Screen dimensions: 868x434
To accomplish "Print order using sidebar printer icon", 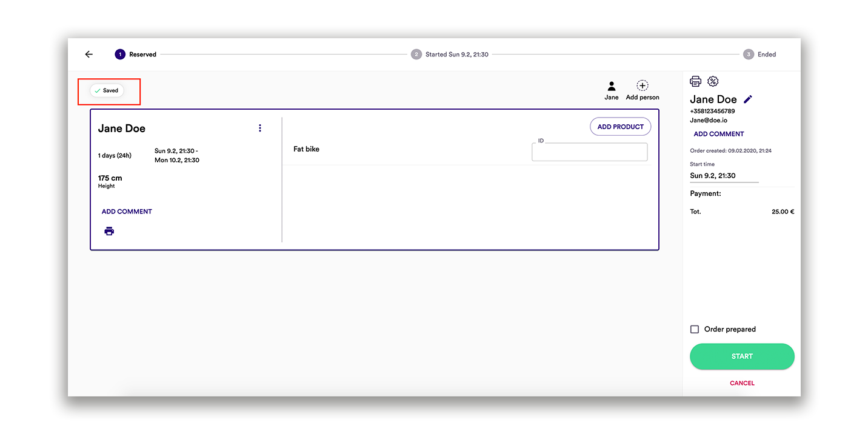I will (x=696, y=81).
